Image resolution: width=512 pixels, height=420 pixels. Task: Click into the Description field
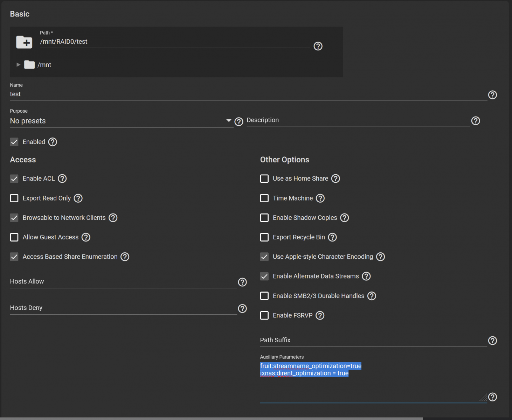coord(357,120)
